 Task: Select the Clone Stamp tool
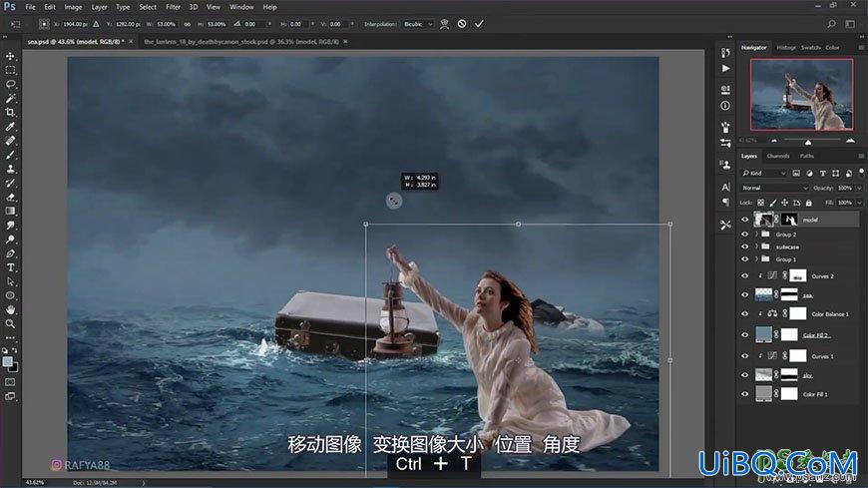click(x=10, y=169)
